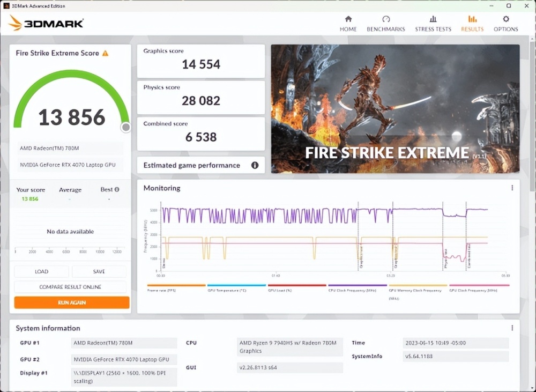Click the Benchmarks gauge icon
Viewport: 536px width, 392px height.
386,19
